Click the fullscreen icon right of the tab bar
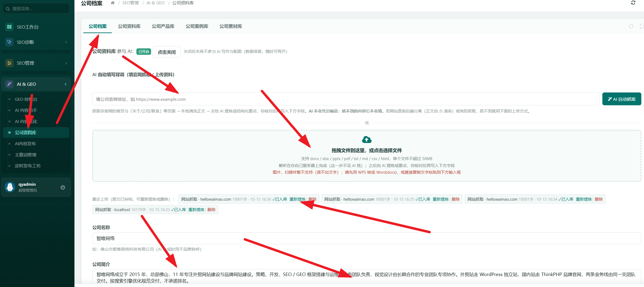This screenshot has width=644, height=287. click(642, 26)
